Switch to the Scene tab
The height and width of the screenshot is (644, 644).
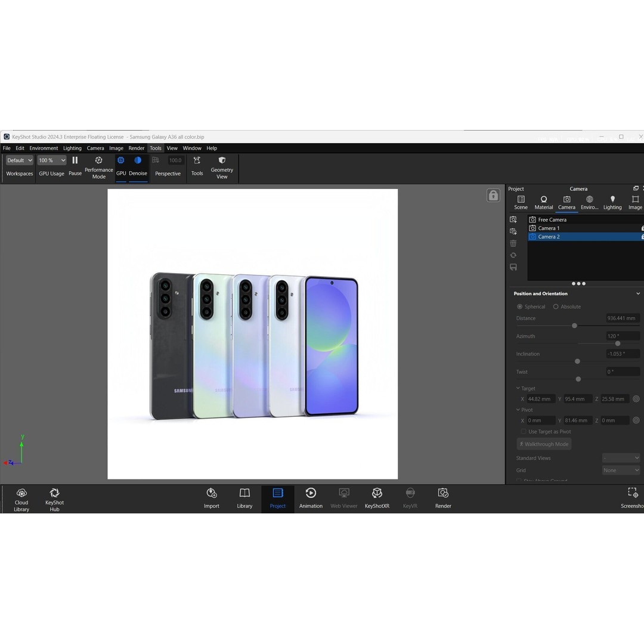[521, 203]
